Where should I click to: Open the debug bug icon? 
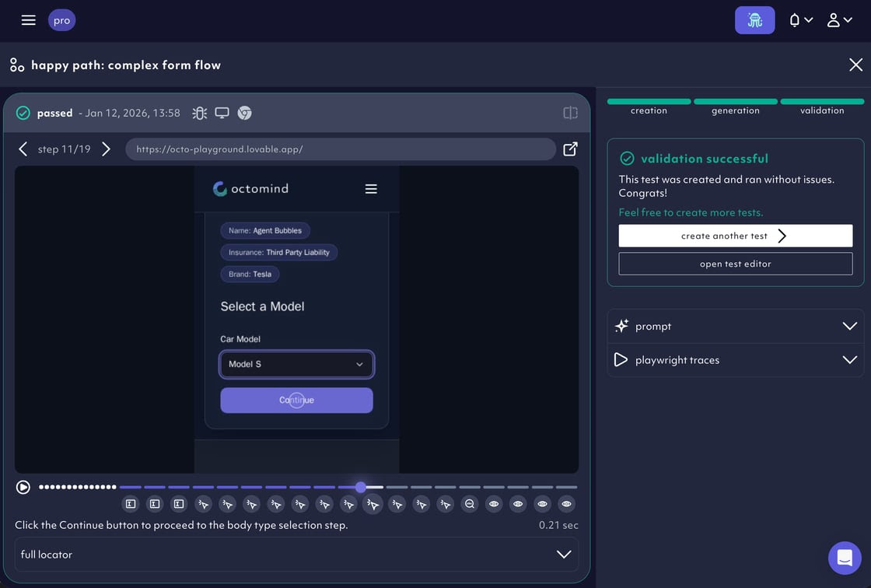[x=199, y=113]
